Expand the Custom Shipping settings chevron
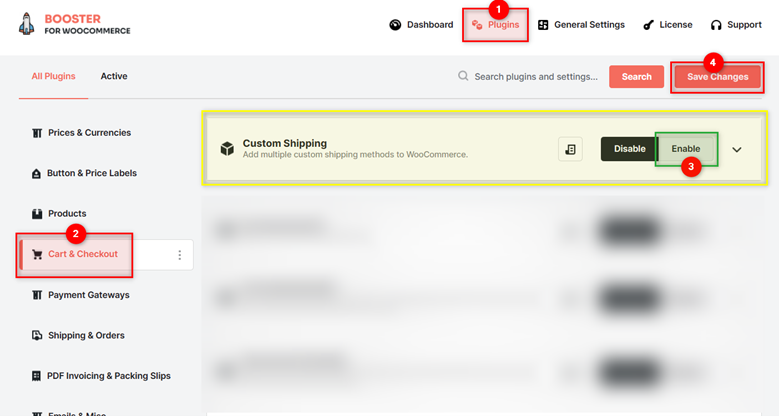The width and height of the screenshot is (779, 416). click(737, 150)
